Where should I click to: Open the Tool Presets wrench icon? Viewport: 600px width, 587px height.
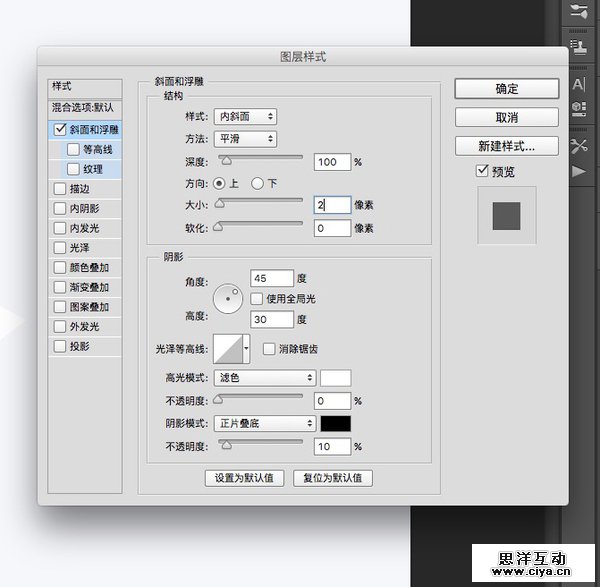pyautogui.click(x=578, y=146)
